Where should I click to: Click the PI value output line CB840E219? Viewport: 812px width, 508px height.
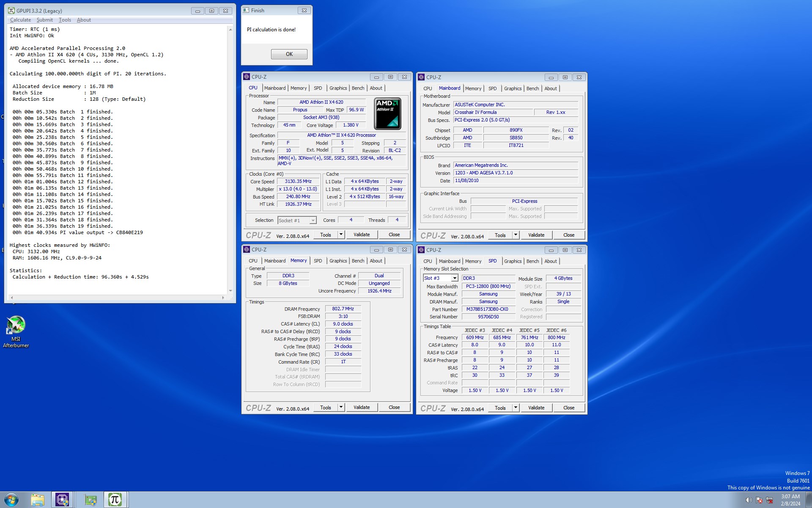point(78,232)
